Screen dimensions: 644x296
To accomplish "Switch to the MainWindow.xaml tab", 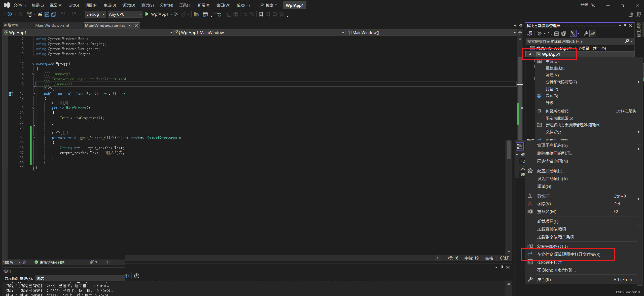I will 52,25.
